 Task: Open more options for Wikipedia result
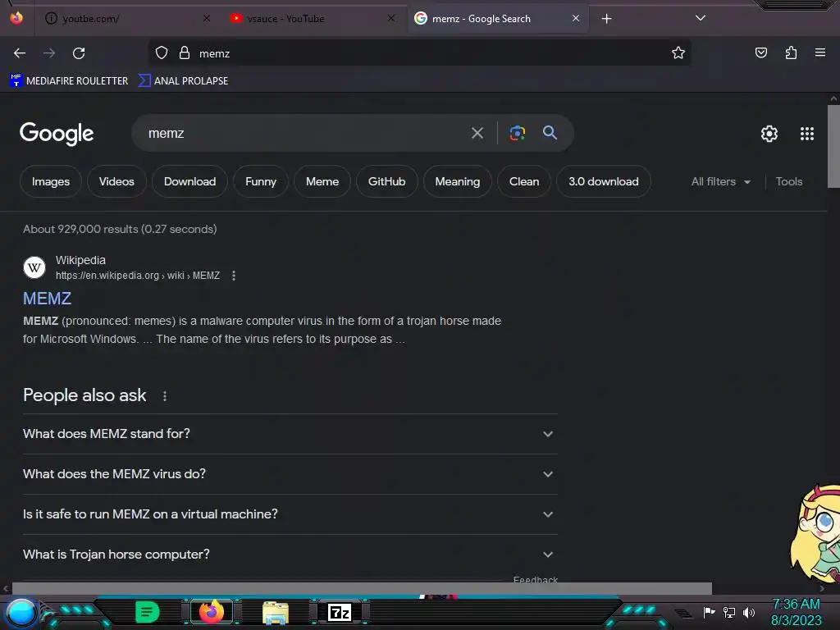click(234, 276)
